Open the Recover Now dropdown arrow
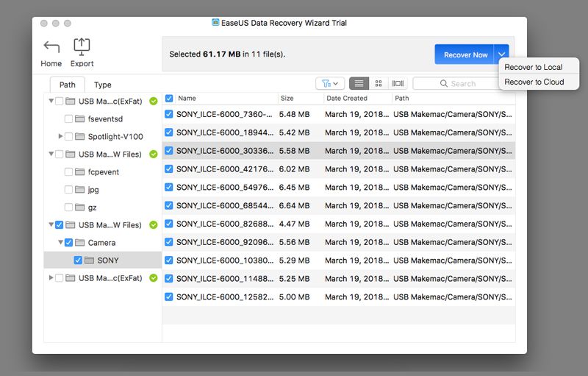The width and height of the screenshot is (588, 376). click(501, 54)
